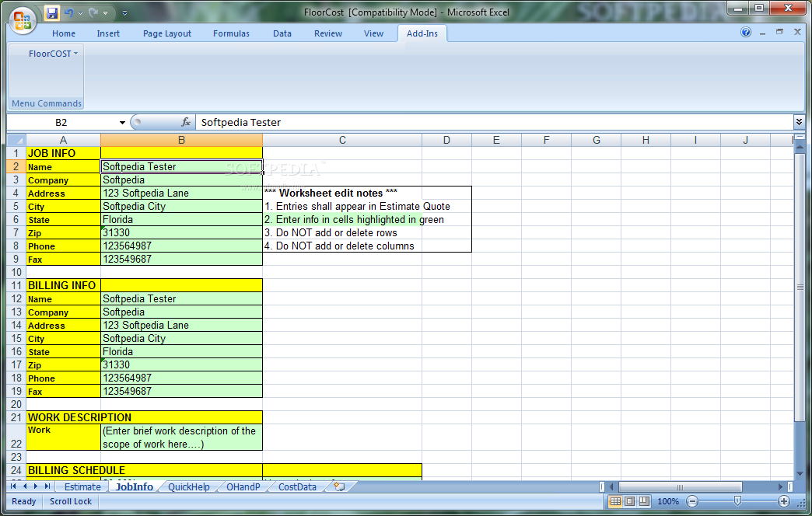This screenshot has width=812, height=516.
Task: Select row 10 header
Action: point(16,272)
